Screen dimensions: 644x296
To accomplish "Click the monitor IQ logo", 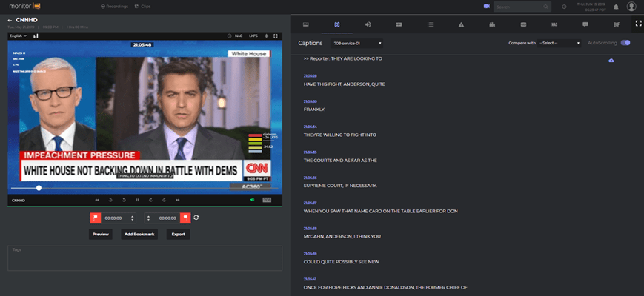I will pyautogui.click(x=24, y=6).
